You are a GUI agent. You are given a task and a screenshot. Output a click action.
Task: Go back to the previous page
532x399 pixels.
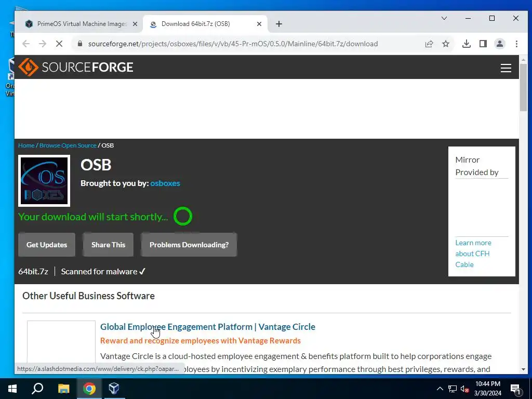point(26,44)
